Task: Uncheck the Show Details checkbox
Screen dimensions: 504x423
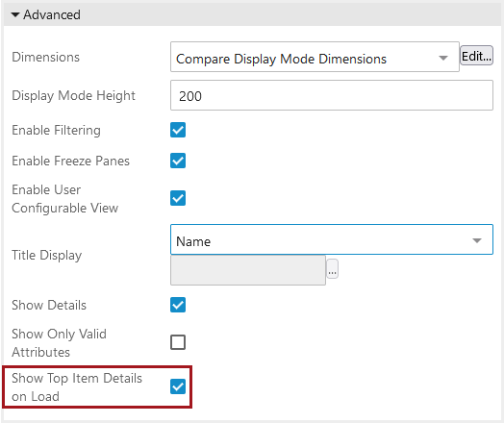Action: pyautogui.click(x=178, y=305)
